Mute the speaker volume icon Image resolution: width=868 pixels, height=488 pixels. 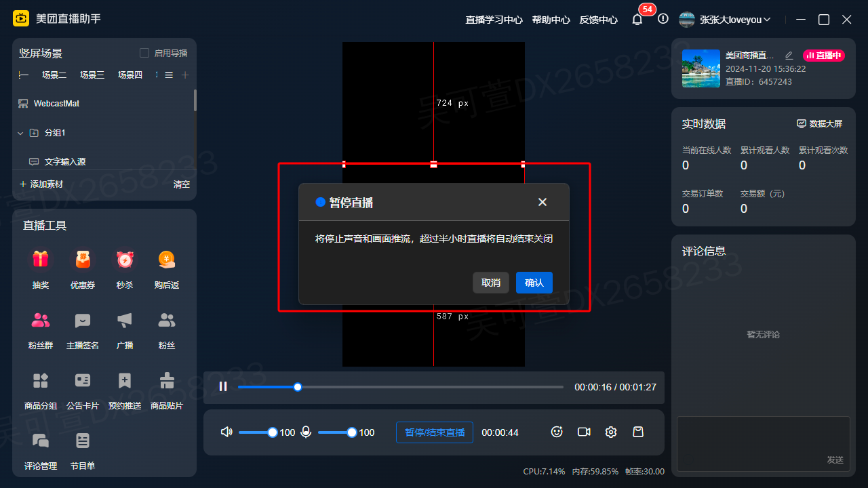pos(226,432)
